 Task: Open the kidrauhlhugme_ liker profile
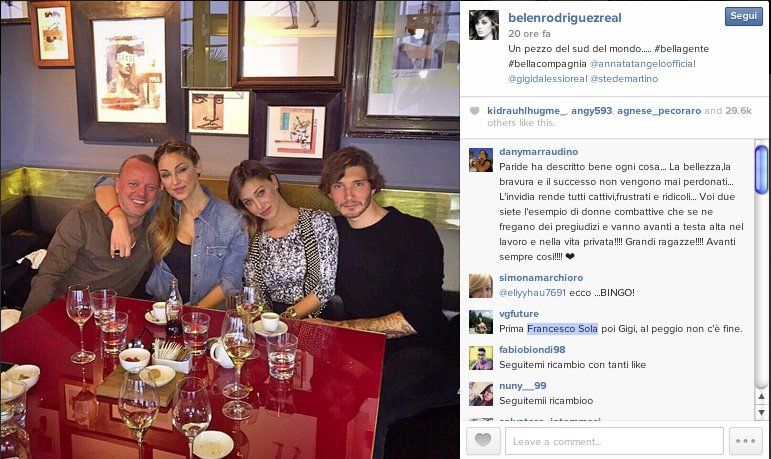[x=527, y=111]
